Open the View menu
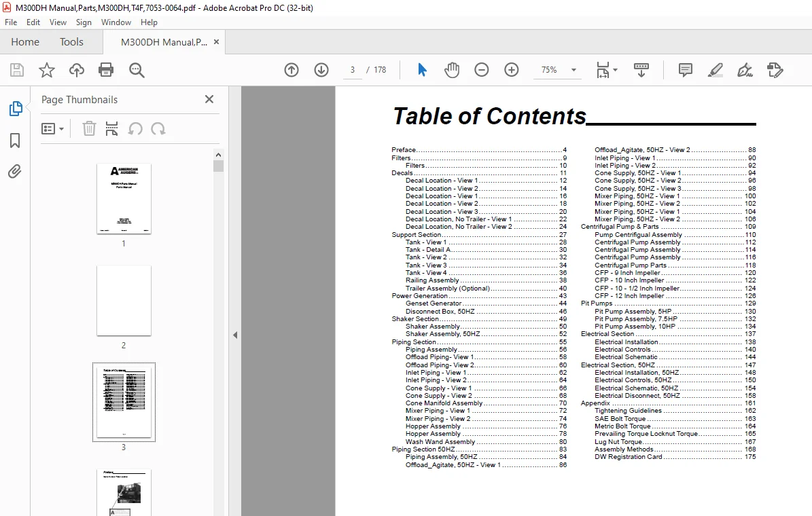Image resolution: width=812 pixels, height=516 pixels. pyautogui.click(x=58, y=22)
